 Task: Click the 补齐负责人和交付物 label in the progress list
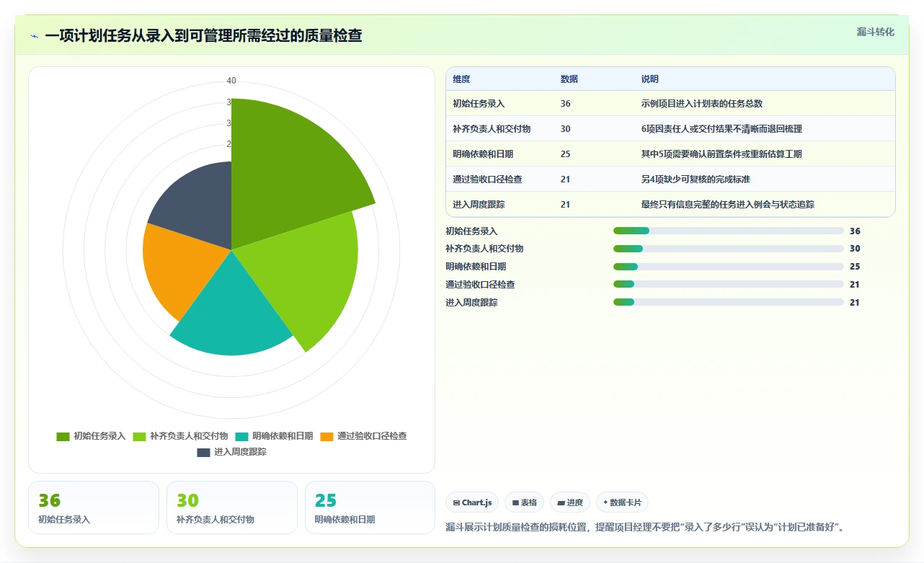pyautogui.click(x=484, y=249)
